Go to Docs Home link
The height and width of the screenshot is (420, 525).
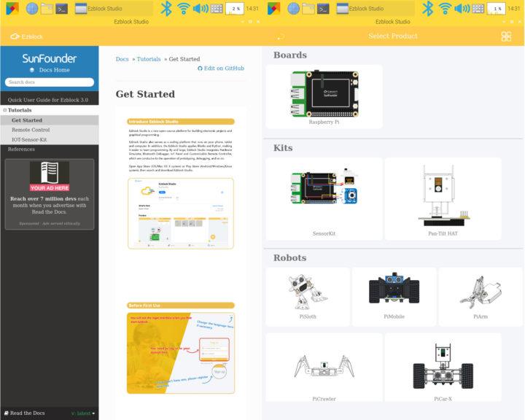pos(50,70)
